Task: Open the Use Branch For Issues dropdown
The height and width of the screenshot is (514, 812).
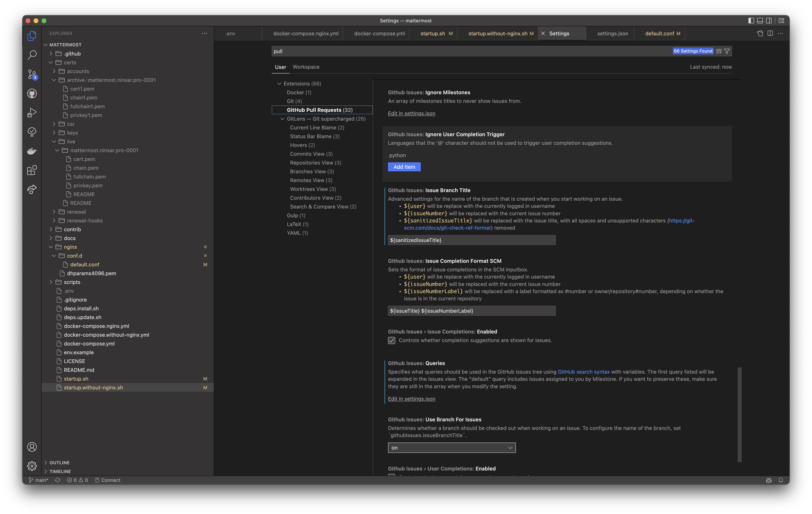Action: pyautogui.click(x=452, y=448)
